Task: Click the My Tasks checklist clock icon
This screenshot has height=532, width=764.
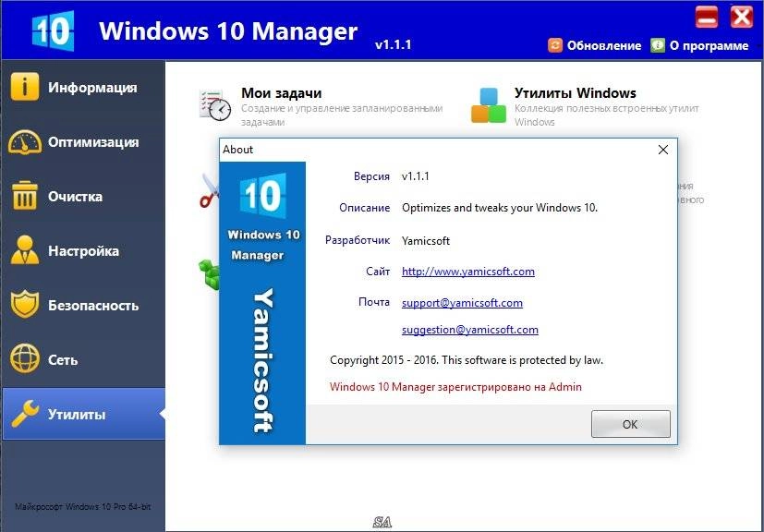Action: pos(215,104)
